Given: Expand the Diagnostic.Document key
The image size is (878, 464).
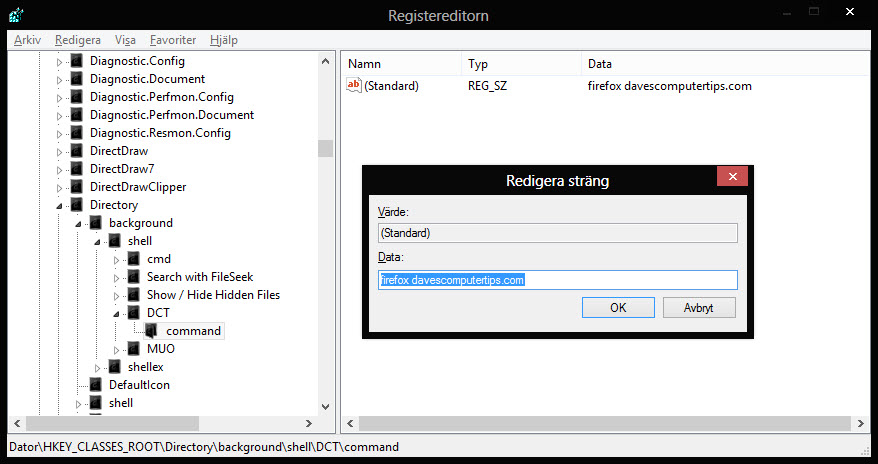Looking at the screenshot, I should coord(59,80).
